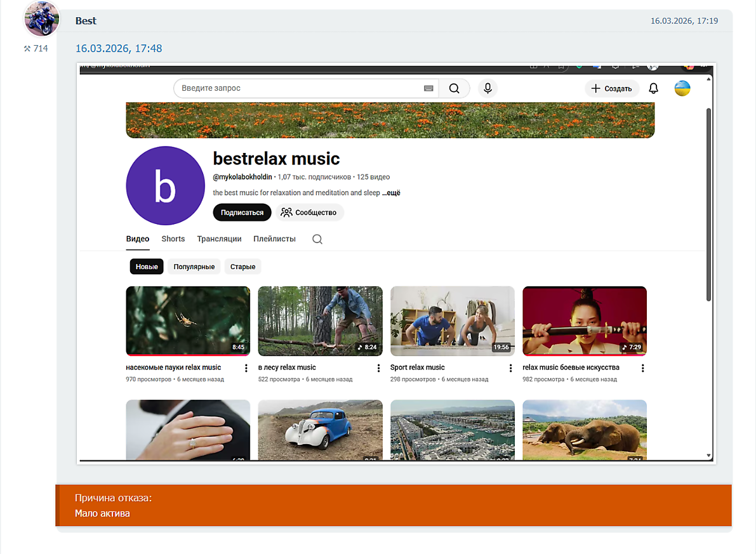Open options menu for в лесу relax music
The height and width of the screenshot is (554, 756).
click(378, 368)
